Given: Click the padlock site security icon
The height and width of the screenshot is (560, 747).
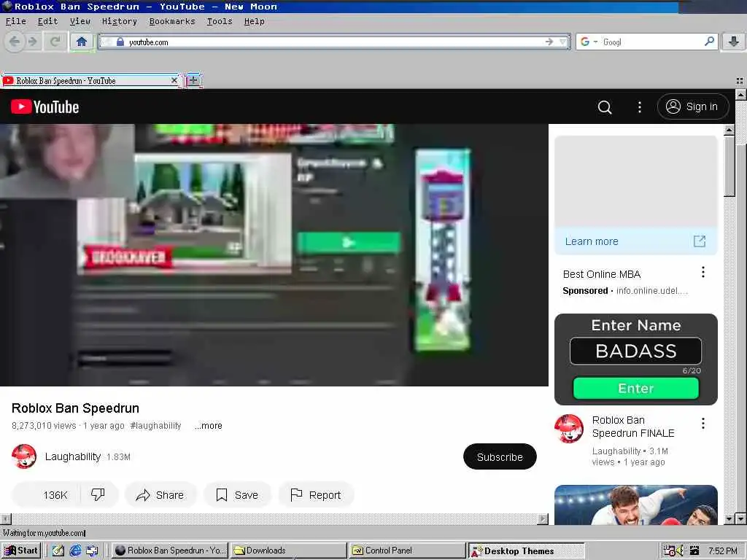Looking at the screenshot, I should click(120, 42).
